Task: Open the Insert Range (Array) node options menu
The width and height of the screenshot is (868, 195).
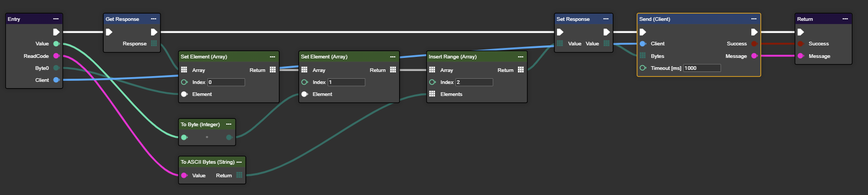Action: pos(520,56)
